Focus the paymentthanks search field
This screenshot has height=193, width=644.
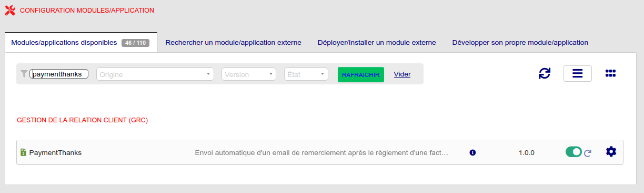pyautogui.click(x=59, y=74)
